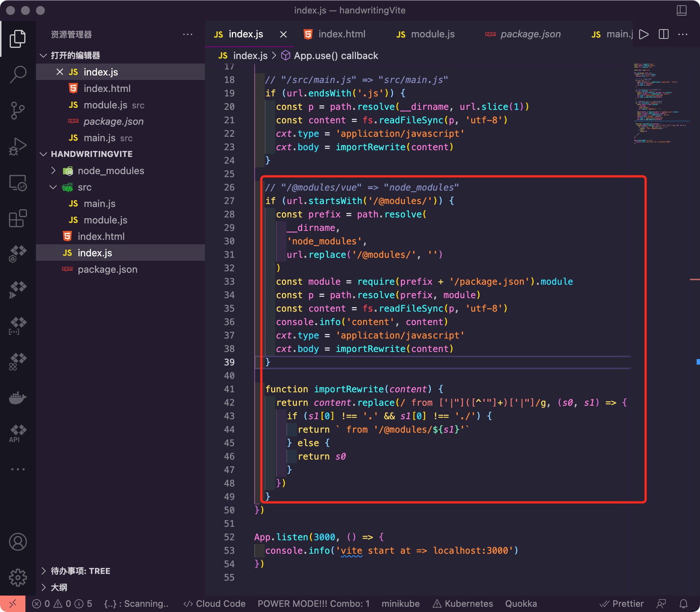This screenshot has height=612, width=700.
Task: Open package.json in project tree
Action: [120, 269]
